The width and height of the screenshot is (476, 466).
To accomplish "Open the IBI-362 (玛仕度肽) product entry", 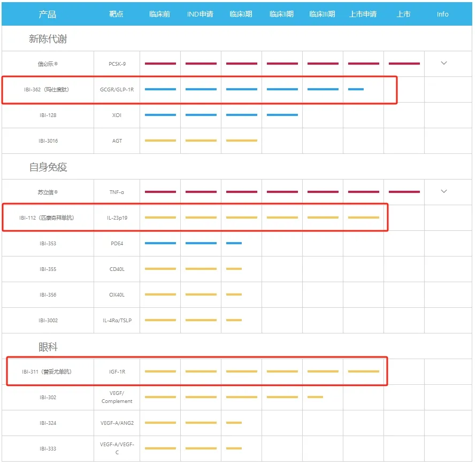I will coord(47,90).
